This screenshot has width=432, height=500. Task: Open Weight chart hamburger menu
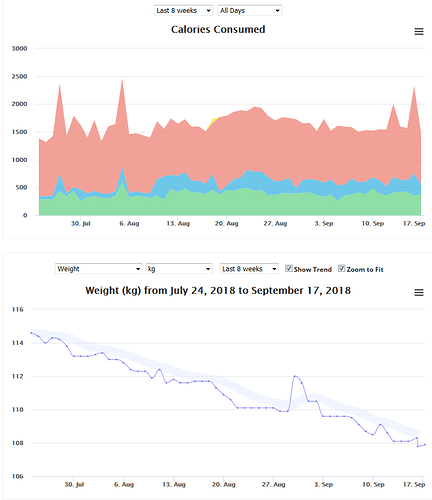click(419, 292)
